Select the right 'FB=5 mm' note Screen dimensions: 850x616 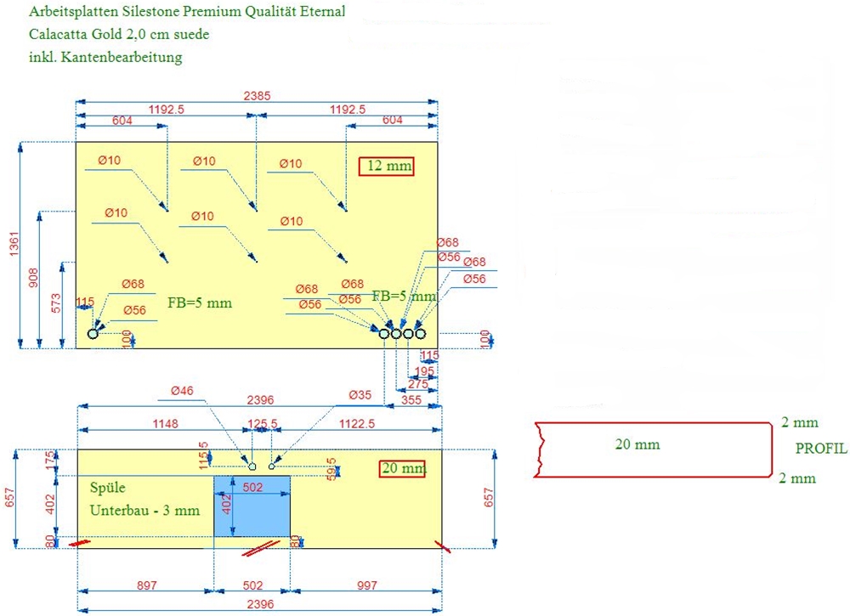[x=405, y=296]
